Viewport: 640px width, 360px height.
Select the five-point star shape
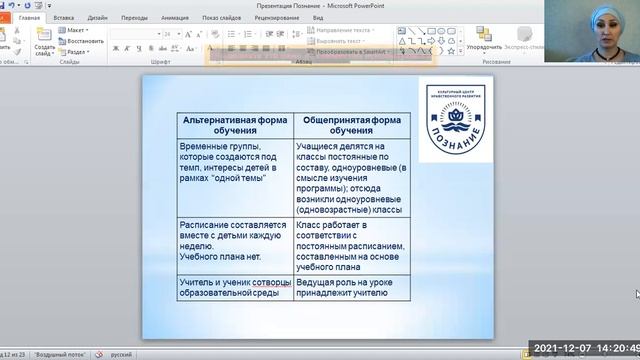451,51
